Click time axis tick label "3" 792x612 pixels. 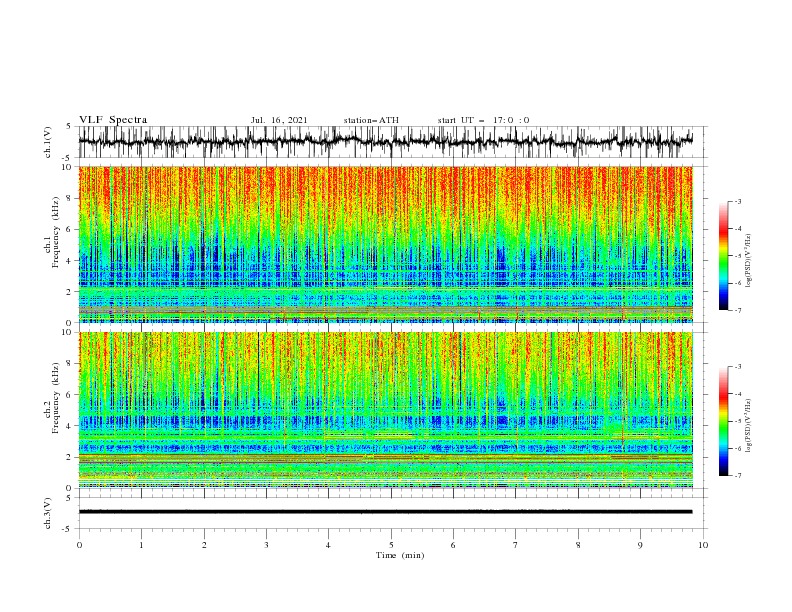coord(266,545)
